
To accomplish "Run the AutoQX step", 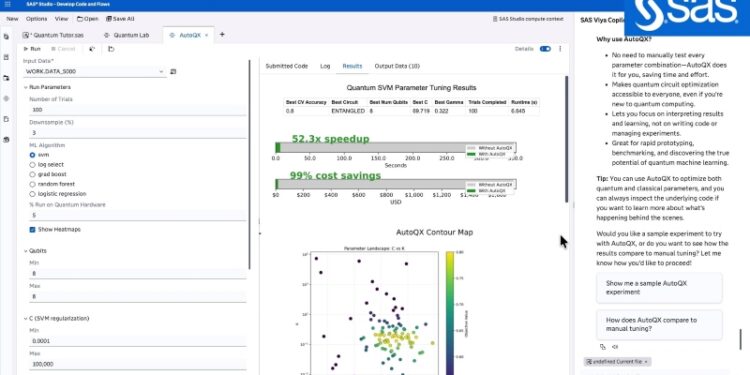I will 32,49.
